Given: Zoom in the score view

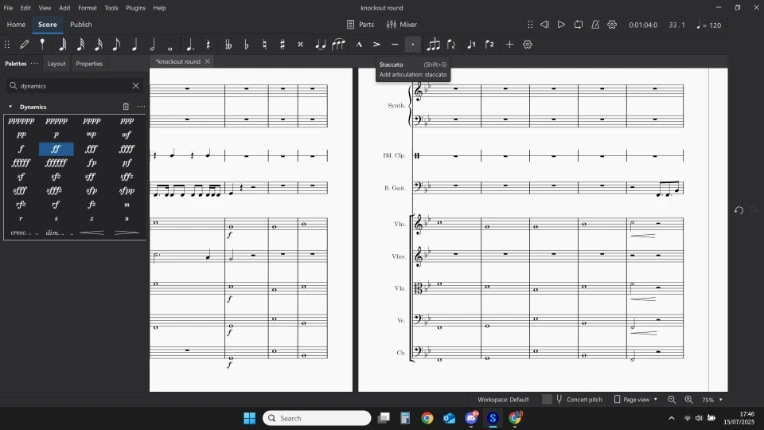Looking at the screenshot, I should [688, 399].
